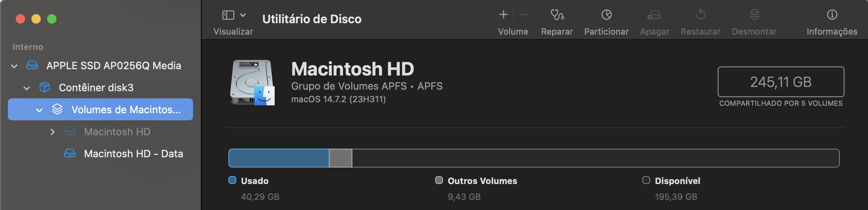
Task: Open the Particionar pie chart tool
Action: pyautogui.click(x=606, y=15)
